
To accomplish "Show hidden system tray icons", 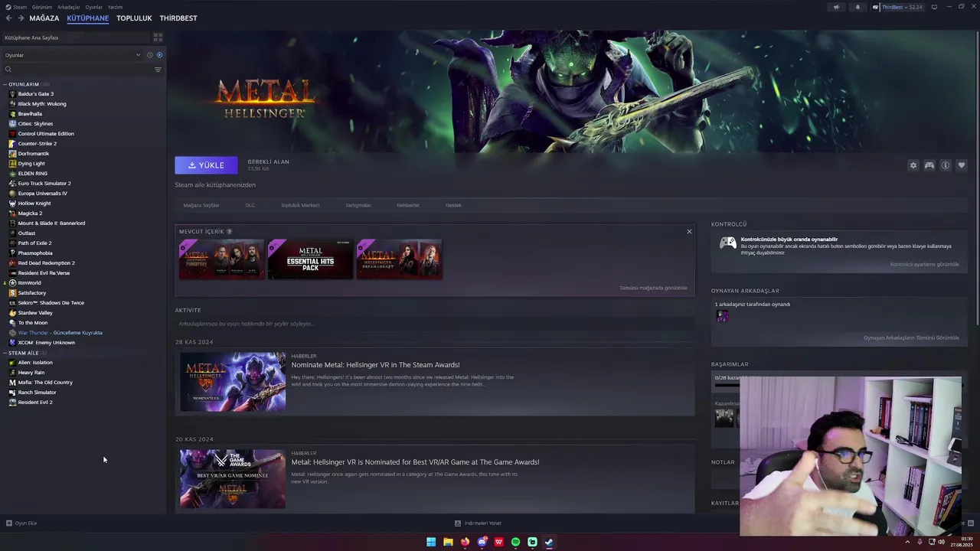I will pos(909,542).
